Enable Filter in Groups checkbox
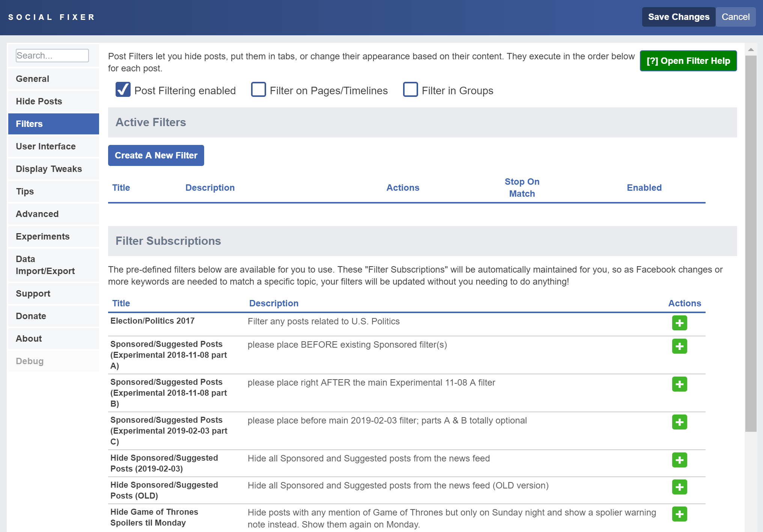The width and height of the screenshot is (763, 532). (x=411, y=90)
